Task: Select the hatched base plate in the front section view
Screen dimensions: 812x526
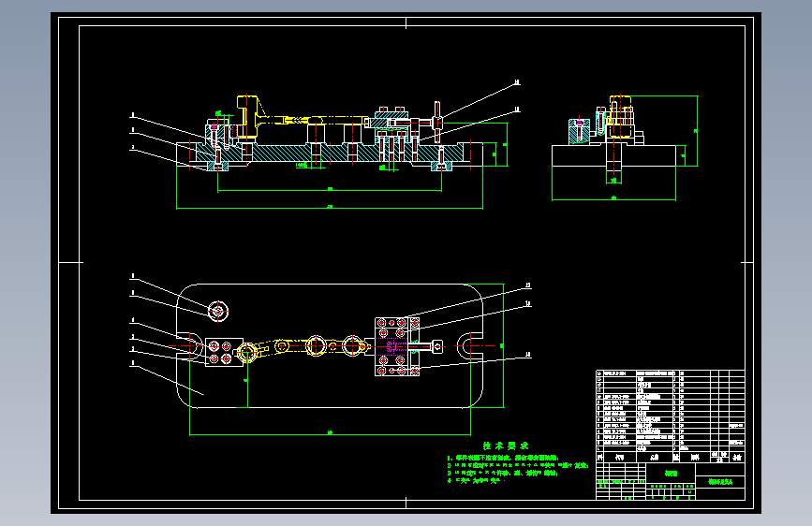Action: click(330, 153)
